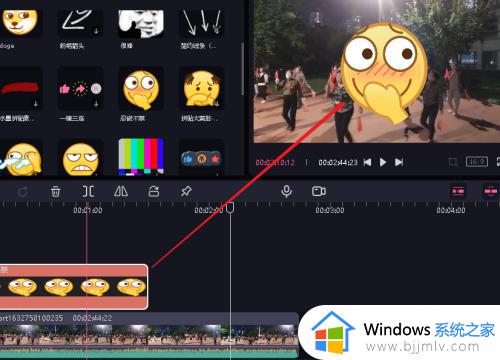Delete the selected clip with trash icon
Viewport: 500px width, 360px height.
pos(55,191)
